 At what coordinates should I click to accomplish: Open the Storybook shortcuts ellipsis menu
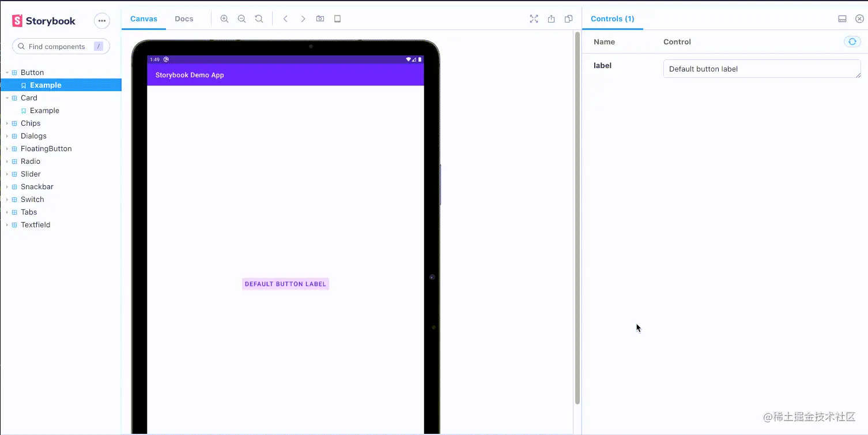pos(102,21)
